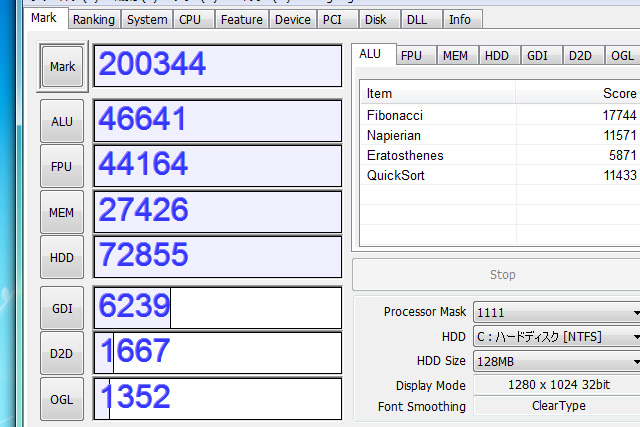This screenshot has height=427, width=640.
Task: Click the Stop button
Action: [x=502, y=275]
